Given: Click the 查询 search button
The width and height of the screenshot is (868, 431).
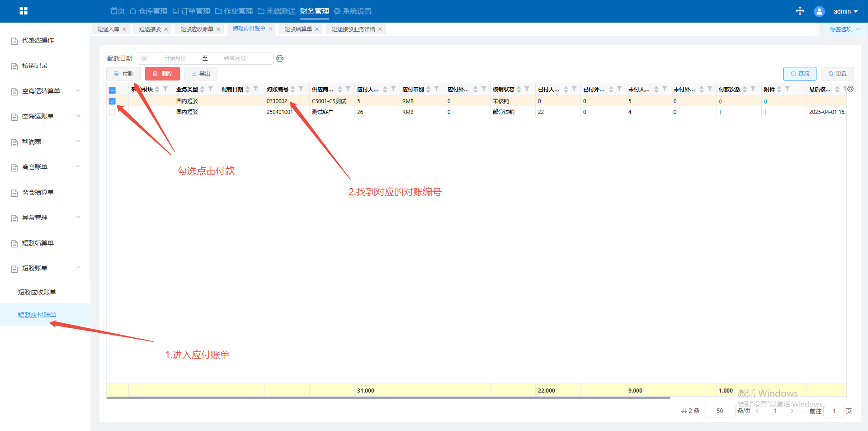Looking at the screenshot, I should point(799,74).
